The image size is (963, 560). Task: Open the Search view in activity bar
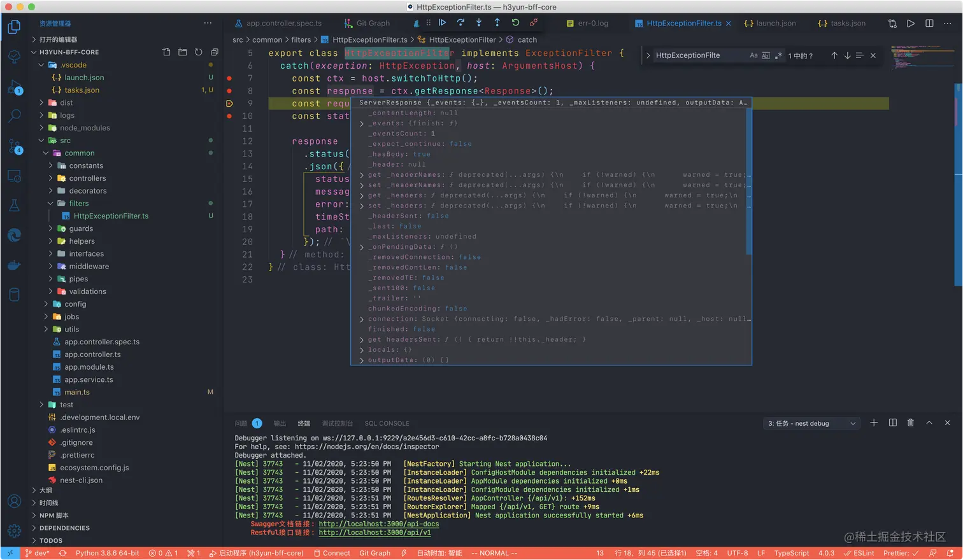(14, 116)
